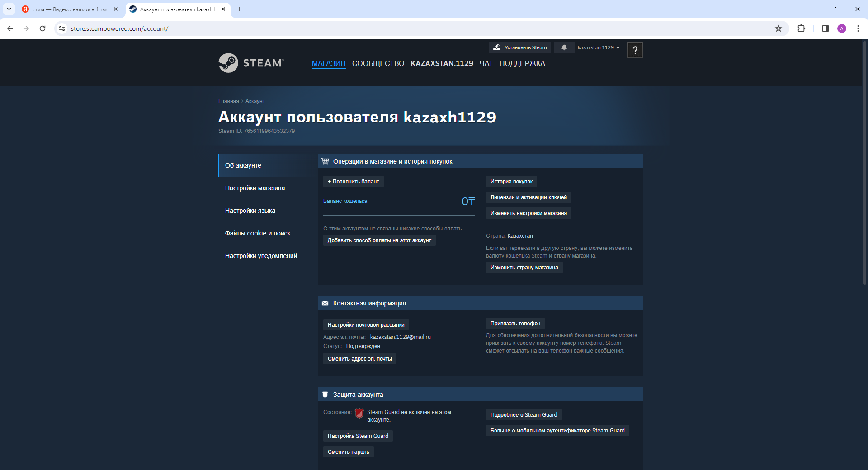The width and height of the screenshot is (868, 470).
Task: Click browser forward arrow
Action: pos(26,28)
